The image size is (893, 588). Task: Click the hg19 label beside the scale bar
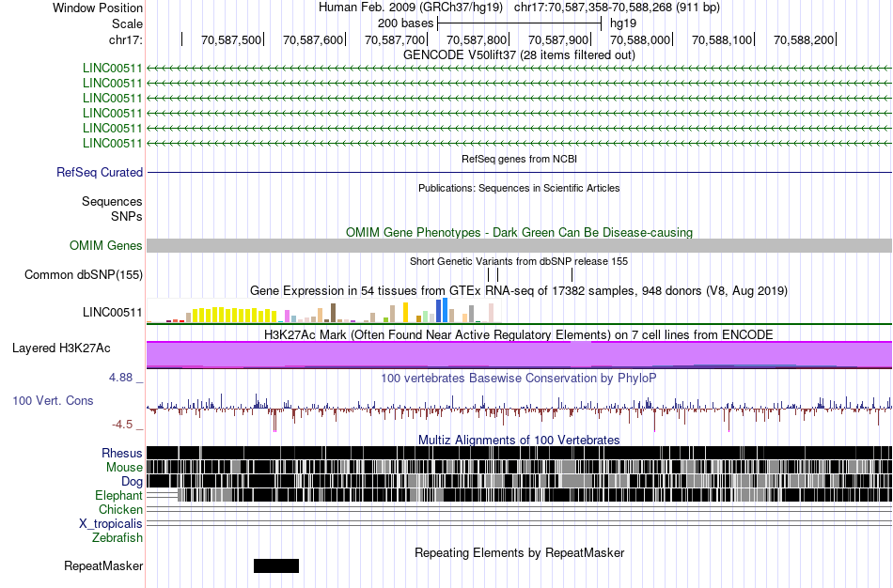pos(623,23)
